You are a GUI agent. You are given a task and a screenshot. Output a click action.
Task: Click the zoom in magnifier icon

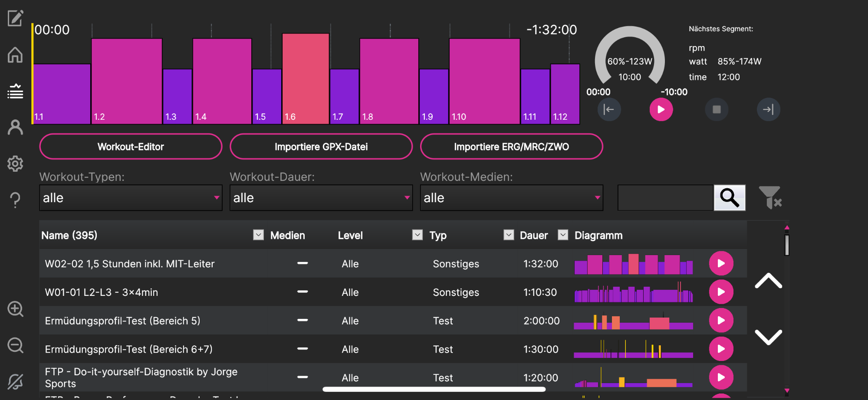pyautogui.click(x=15, y=309)
